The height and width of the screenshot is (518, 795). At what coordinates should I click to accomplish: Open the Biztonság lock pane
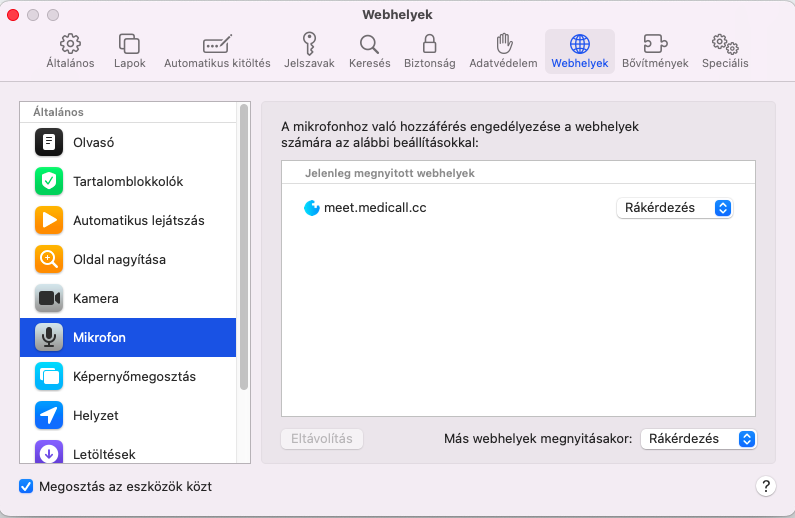coord(429,51)
